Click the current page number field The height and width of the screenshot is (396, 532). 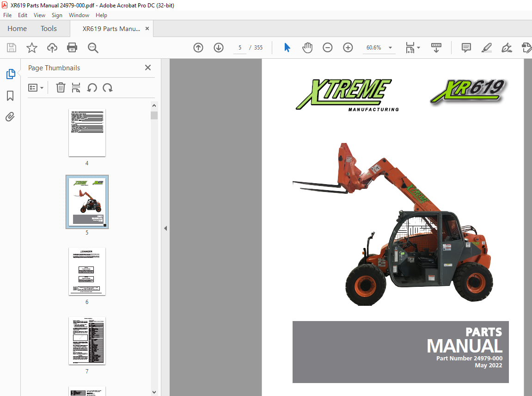pos(240,48)
